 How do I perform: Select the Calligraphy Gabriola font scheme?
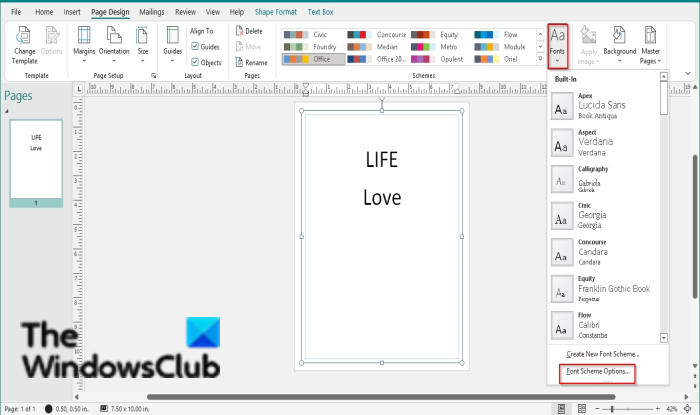coord(605,179)
